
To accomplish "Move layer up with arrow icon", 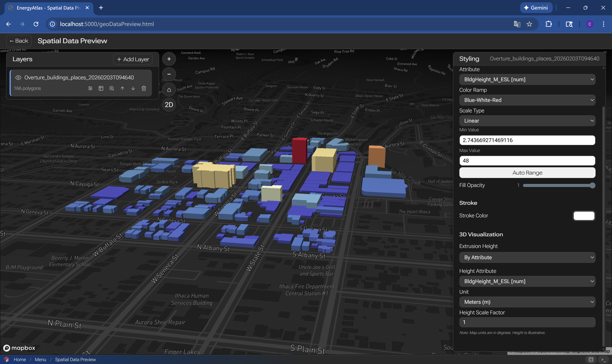I will click(x=122, y=88).
